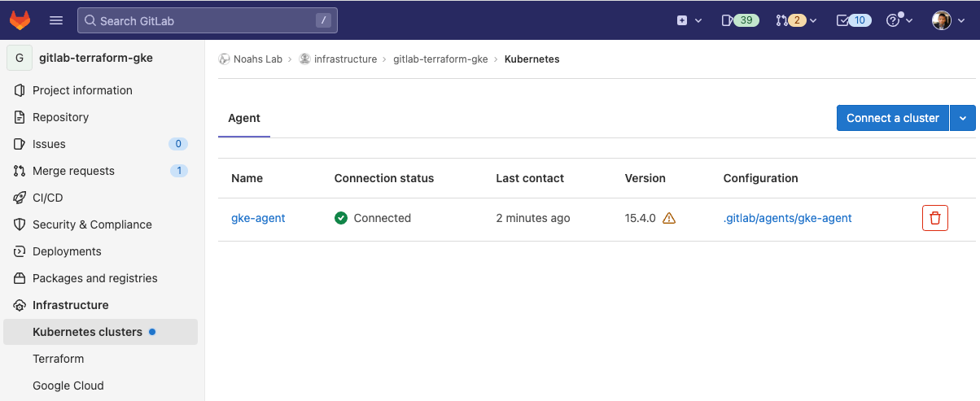Expand Connect a cluster dropdown arrow
The width and height of the screenshot is (980, 401).
963,118
